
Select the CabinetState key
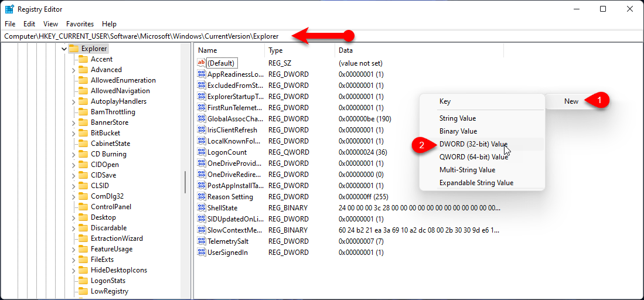111,144
